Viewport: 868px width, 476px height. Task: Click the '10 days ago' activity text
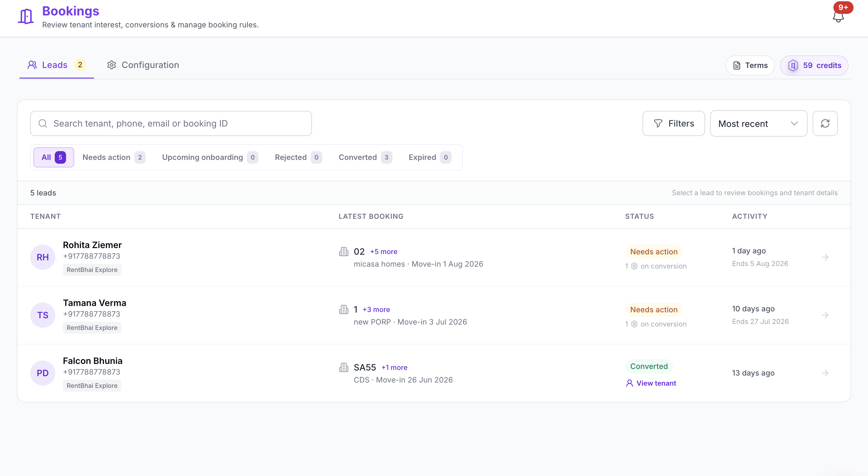(x=753, y=309)
